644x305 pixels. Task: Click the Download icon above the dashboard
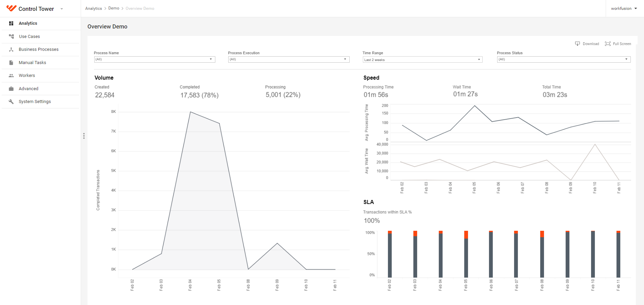(x=578, y=44)
